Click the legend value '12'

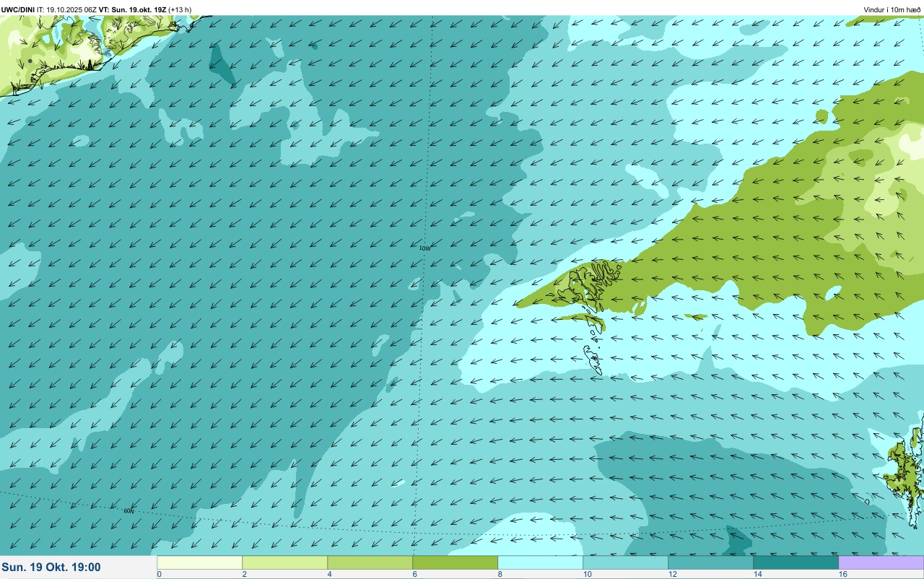tap(673, 574)
